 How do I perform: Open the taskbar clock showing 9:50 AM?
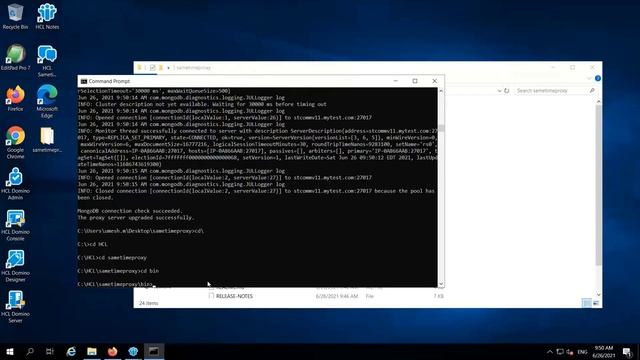click(x=604, y=351)
